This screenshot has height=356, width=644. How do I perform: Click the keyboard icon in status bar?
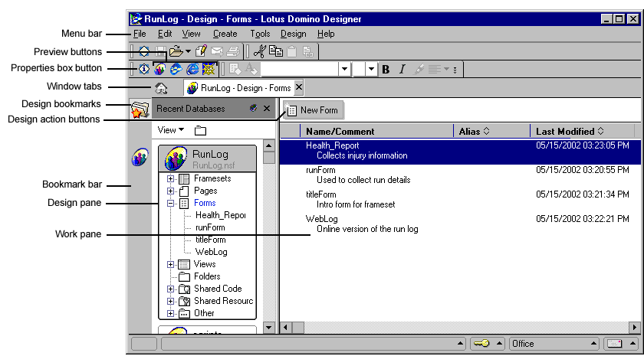coord(614,343)
